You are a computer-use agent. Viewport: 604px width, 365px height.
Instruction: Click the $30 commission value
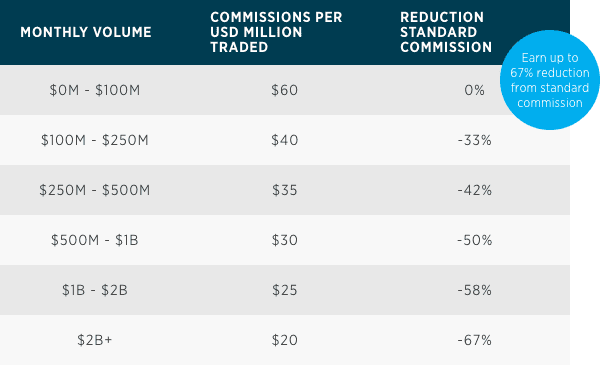[284, 240]
